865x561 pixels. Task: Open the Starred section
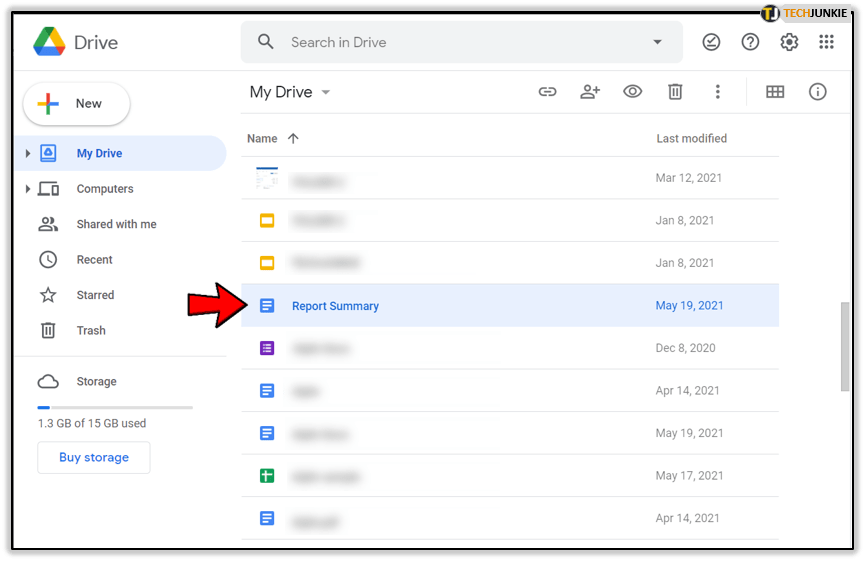pyautogui.click(x=95, y=295)
